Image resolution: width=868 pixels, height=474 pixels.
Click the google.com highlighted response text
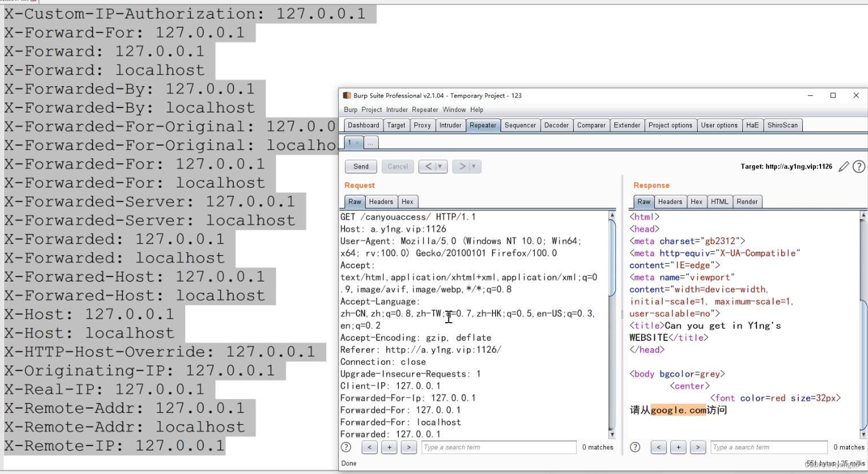(678, 410)
